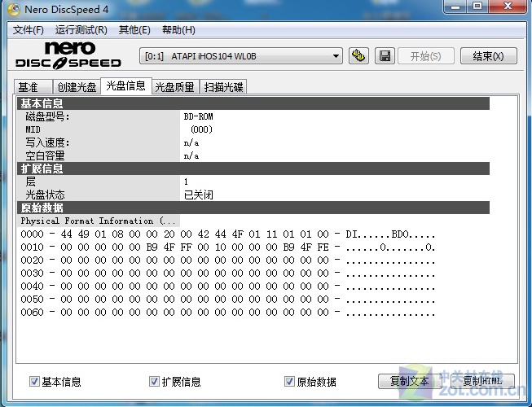
Task: Click the hex row starting with 0020
Action: coord(227,260)
